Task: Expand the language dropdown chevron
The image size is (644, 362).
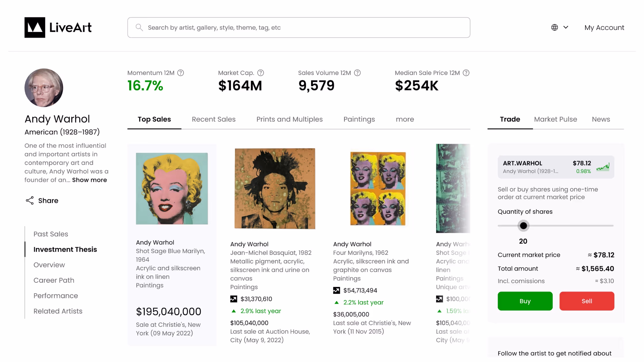Action: tap(566, 28)
